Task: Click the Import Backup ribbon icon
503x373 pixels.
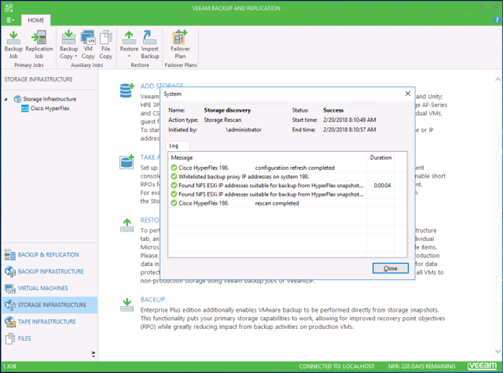Action: click(150, 45)
